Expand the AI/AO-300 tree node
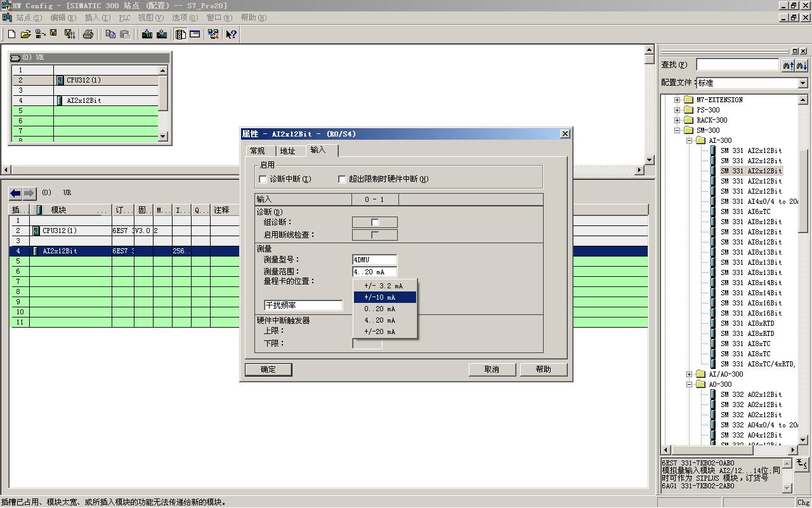Screen dimensions: 812x508 pyautogui.click(x=689, y=374)
